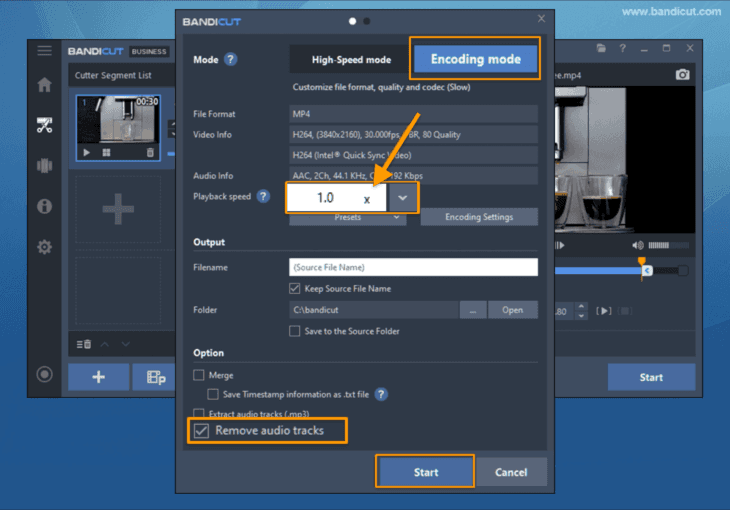The image size is (730, 510).
Task: Browse for output folder with ellipsis button
Action: point(472,310)
